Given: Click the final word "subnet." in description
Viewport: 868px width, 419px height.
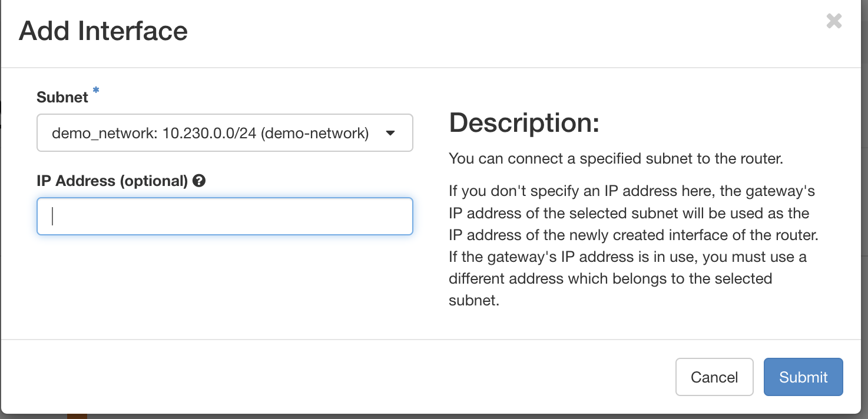Looking at the screenshot, I should tap(473, 300).
